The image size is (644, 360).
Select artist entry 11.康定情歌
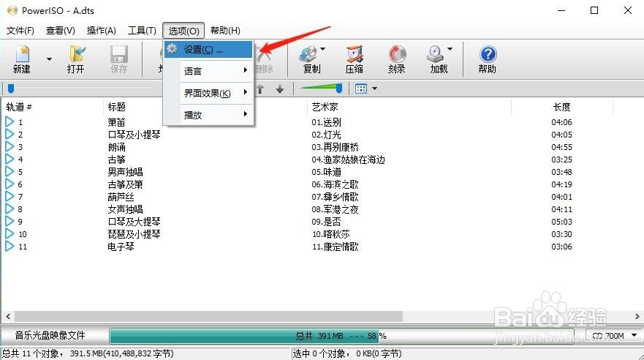(335, 247)
